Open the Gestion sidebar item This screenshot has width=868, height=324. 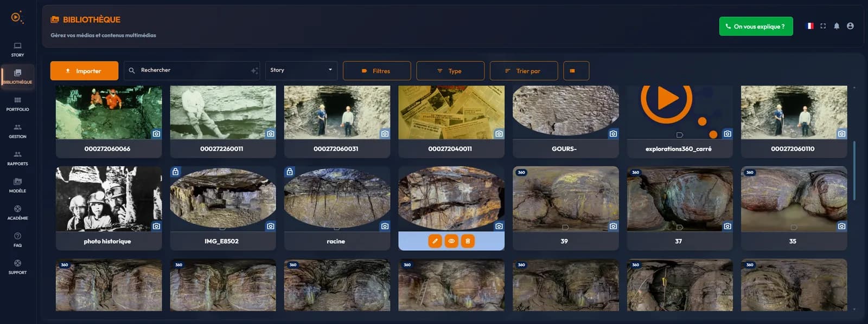tap(17, 131)
